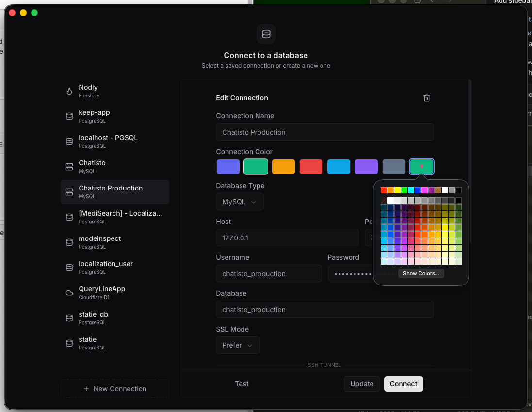Click the trash delete connection icon
This screenshot has height=412, width=532.
pyautogui.click(x=426, y=98)
